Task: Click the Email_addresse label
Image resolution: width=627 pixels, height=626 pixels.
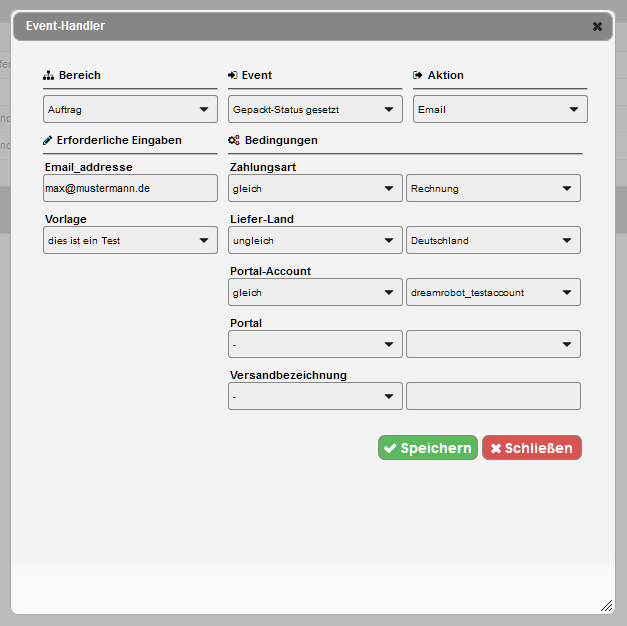Action: (89, 167)
